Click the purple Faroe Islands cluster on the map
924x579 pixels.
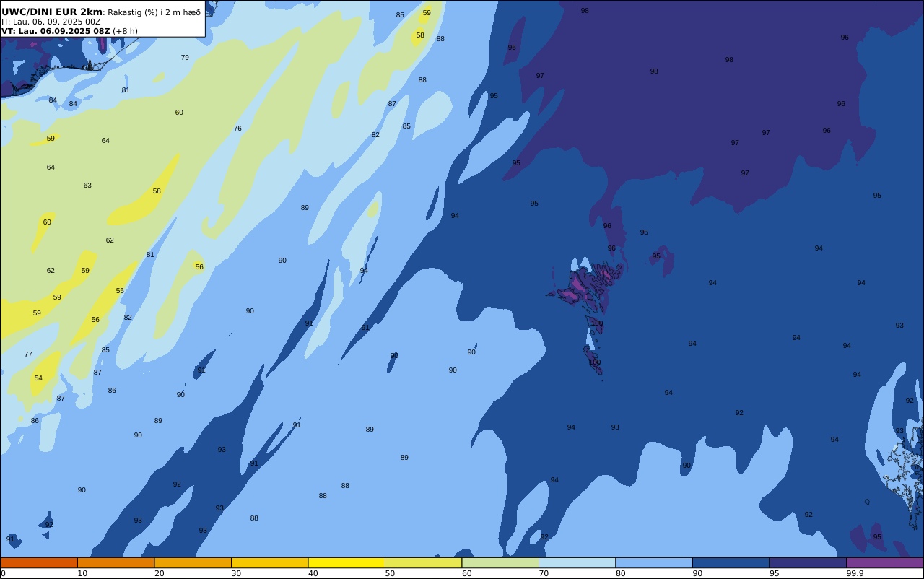pyautogui.click(x=586, y=285)
